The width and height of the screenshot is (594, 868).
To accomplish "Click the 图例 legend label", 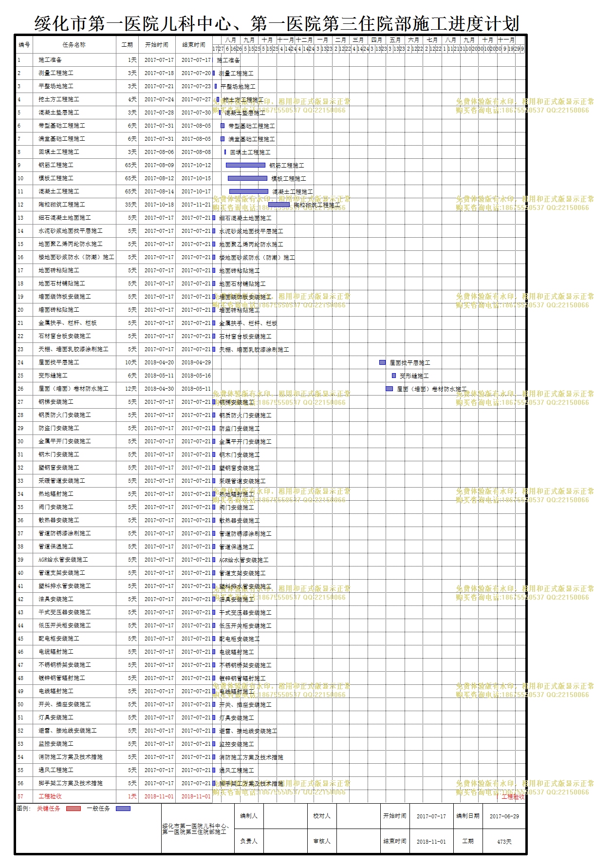I will tap(23, 809).
